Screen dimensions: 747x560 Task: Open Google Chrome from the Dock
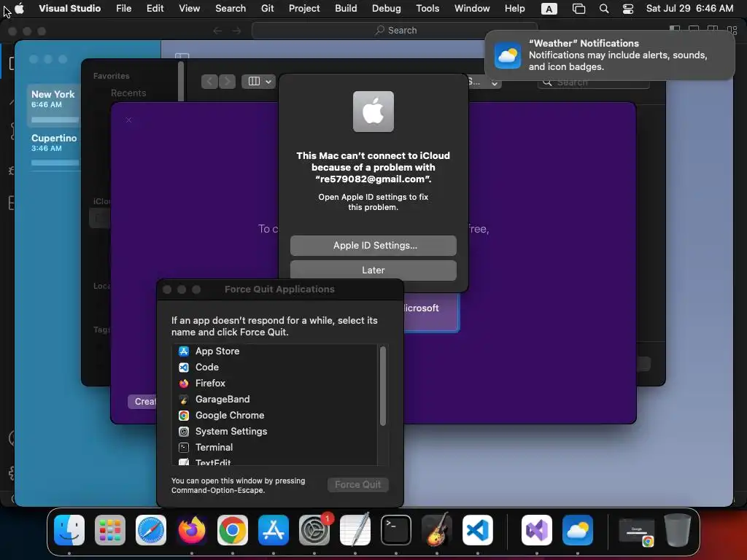233,530
